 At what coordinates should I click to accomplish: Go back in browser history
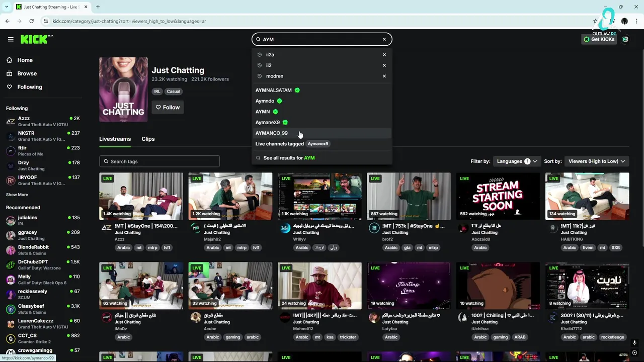7,21
